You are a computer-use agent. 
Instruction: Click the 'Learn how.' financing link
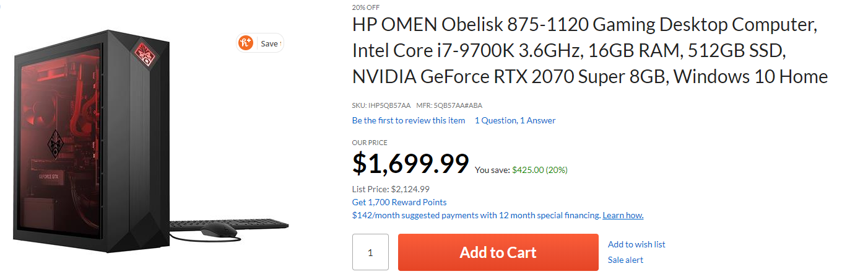(x=622, y=215)
